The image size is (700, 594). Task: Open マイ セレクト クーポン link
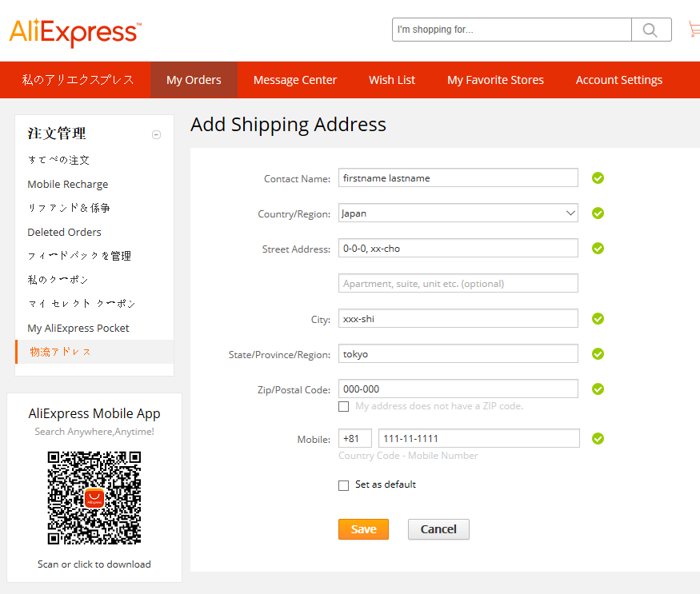(x=82, y=304)
